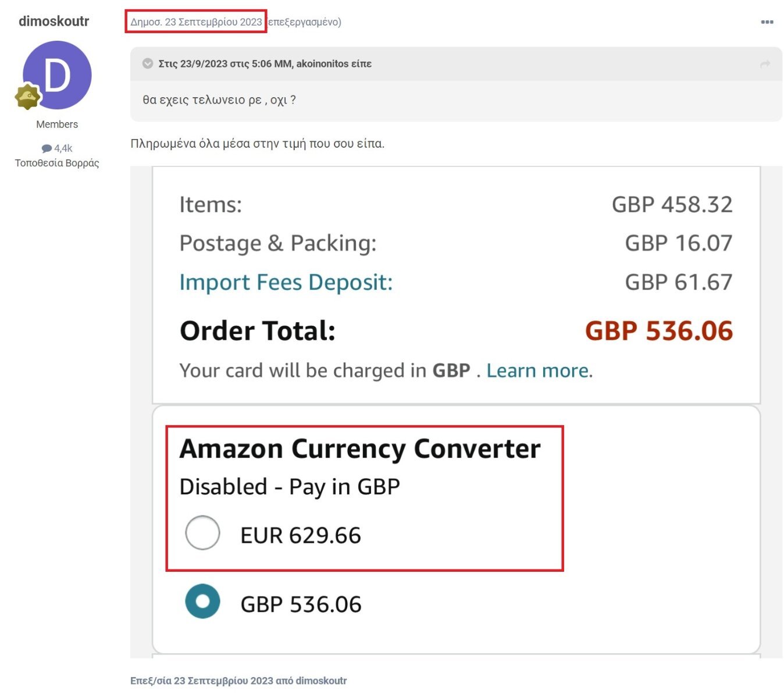Click the quote header by akoinonitos

click(265, 64)
